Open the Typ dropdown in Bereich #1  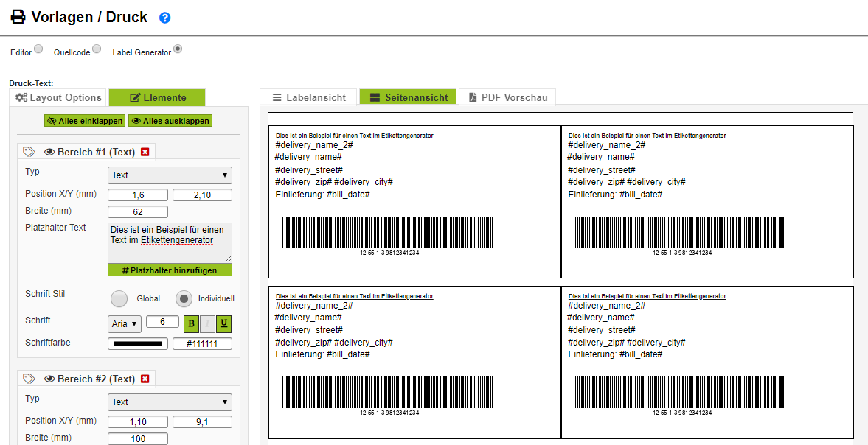(x=170, y=175)
